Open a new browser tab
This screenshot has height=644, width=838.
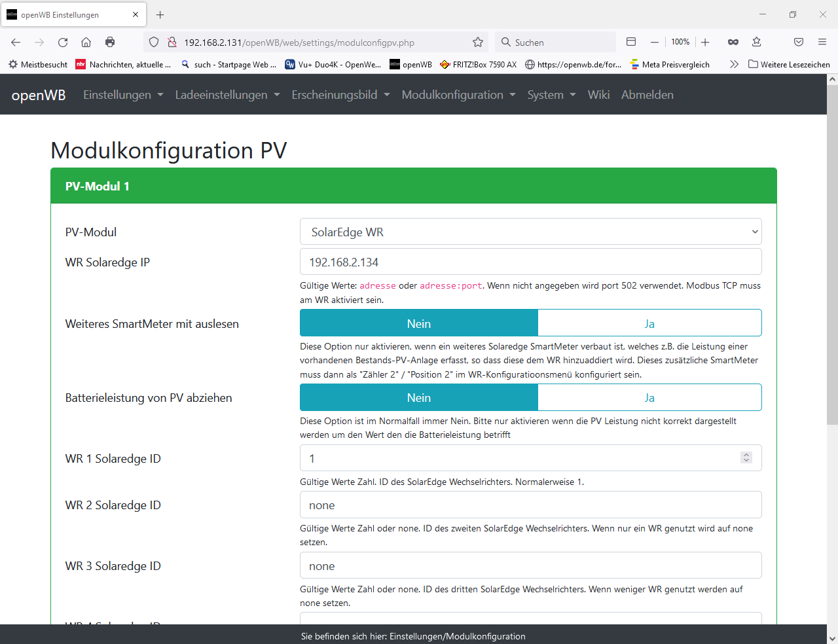coord(160,14)
